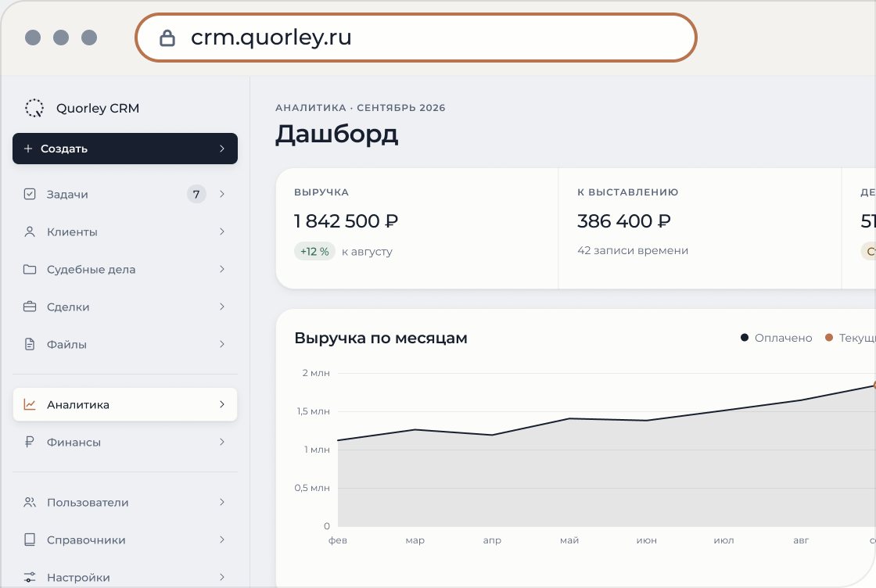The height and width of the screenshot is (588, 876).
Task: Click the Финансы ruble icon
Action: [x=30, y=442]
